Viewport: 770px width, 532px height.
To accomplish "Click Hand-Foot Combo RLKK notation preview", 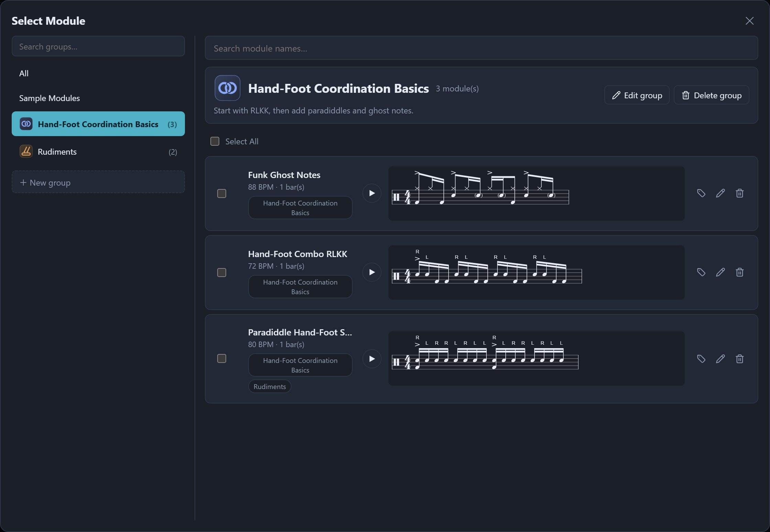I will point(536,273).
